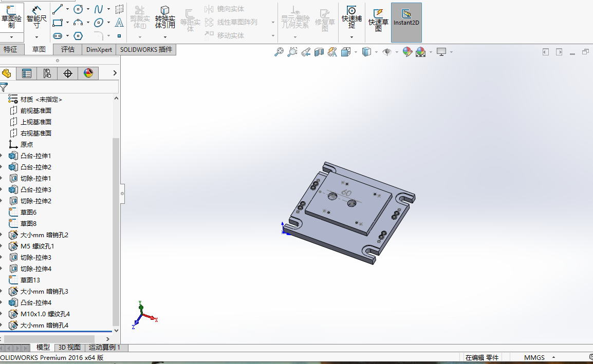The width and height of the screenshot is (593, 364).
Task: Click Zoom to Area icon
Action: [x=292, y=52]
